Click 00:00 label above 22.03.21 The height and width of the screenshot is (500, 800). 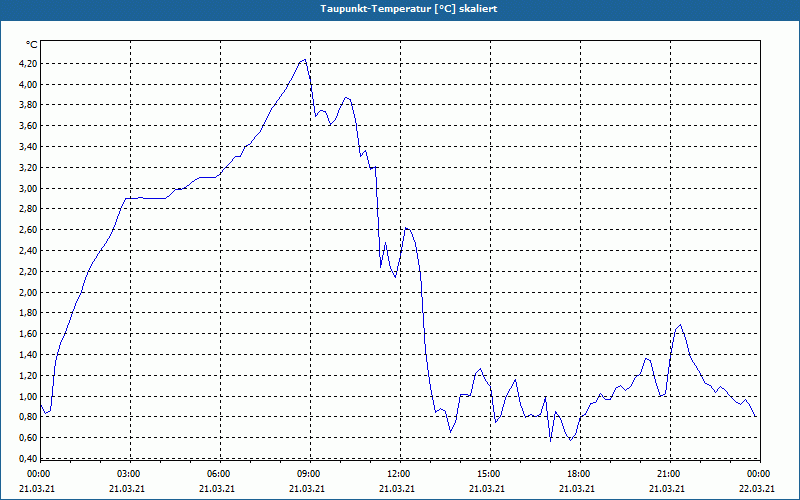coord(760,474)
